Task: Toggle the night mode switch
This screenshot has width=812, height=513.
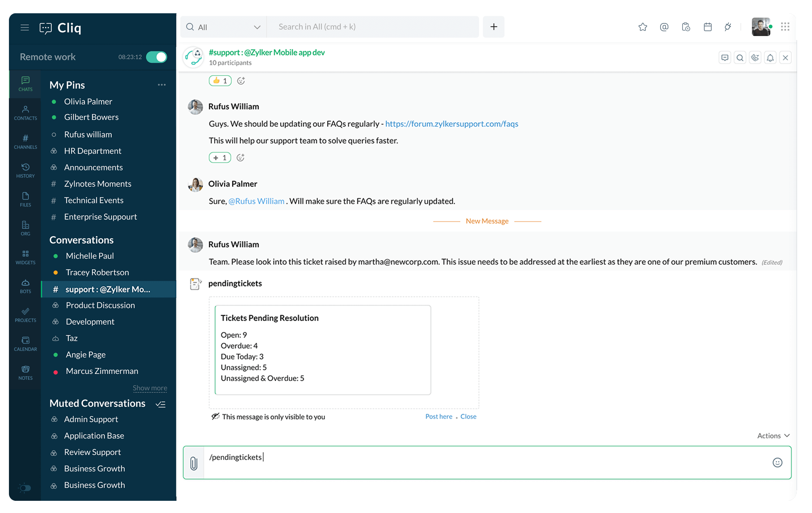Action: click(25, 488)
